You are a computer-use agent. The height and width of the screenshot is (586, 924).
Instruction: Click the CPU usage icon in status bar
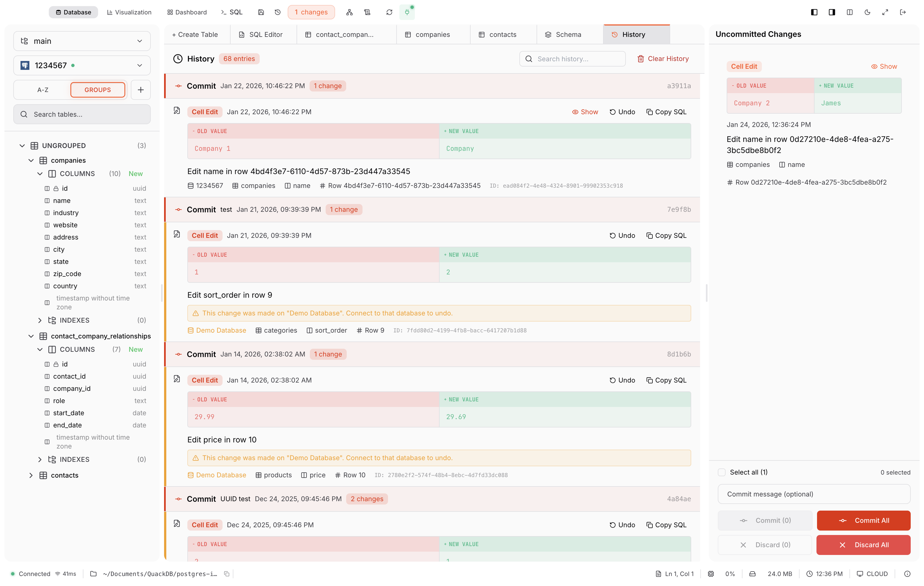711,574
